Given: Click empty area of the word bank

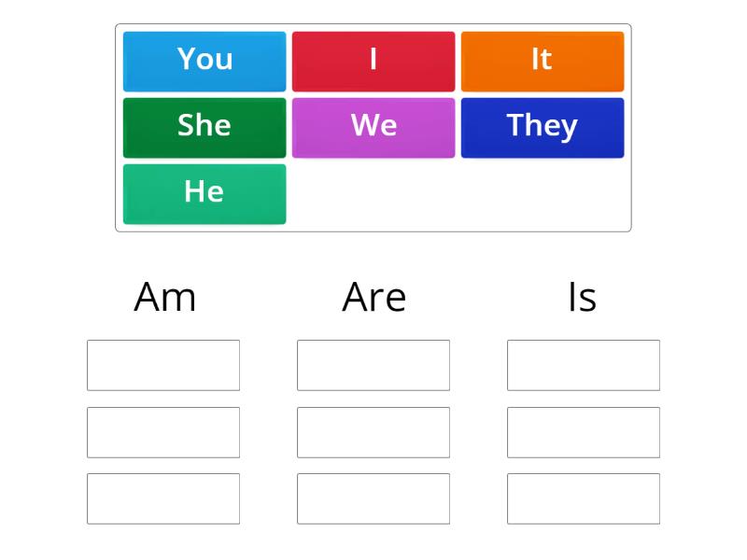Looking at the screenshot, I should coord(458,194).
